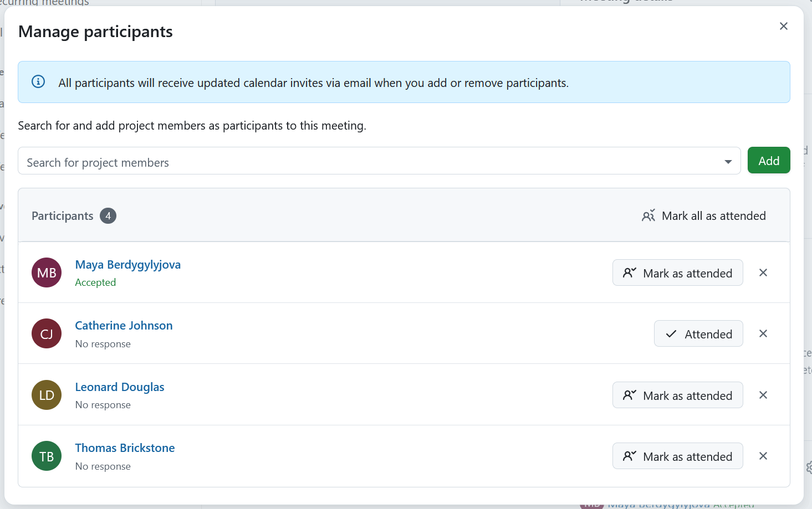This screenshot has height=509, width=812.
Task: Close the Manage participants dialog
Action: (783, 26)
